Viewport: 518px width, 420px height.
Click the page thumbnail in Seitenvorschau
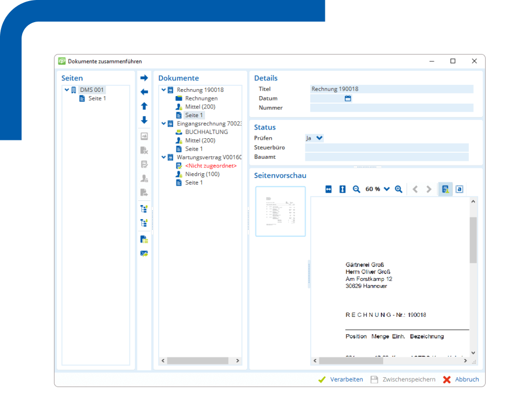tap(281, 212)
